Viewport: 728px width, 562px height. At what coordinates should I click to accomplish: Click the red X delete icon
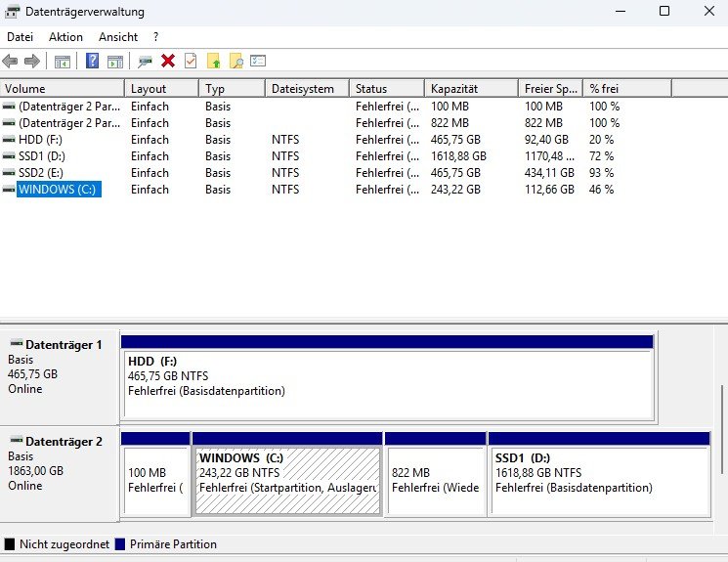click(168, 61)
